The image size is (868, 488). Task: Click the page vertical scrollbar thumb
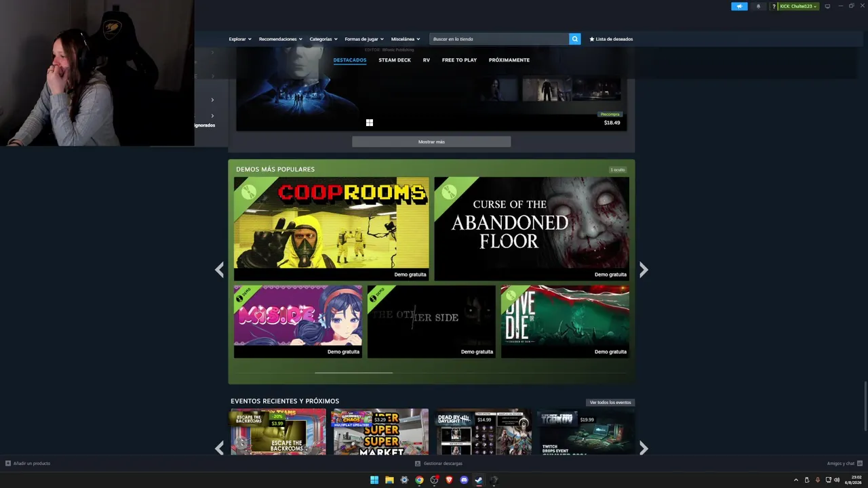pos(865,405)
